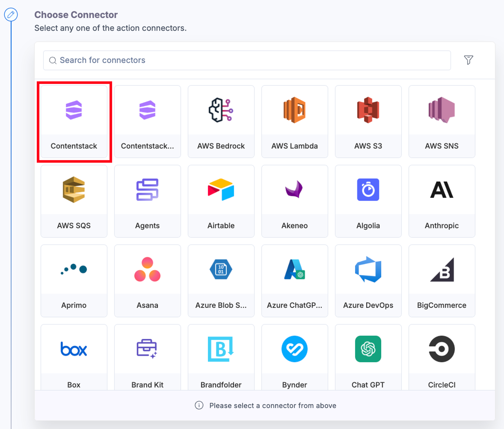The image size is (504, 429).
Task: Pick the AWS Lambda connector
Action: (295, 122)
